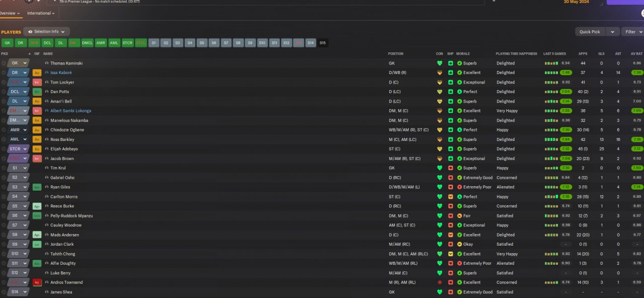Viewport: 644px width, 298px height.
Task: Tick the selection circle for James Shea
Action: pyautogui.click(x=4, y=292)
